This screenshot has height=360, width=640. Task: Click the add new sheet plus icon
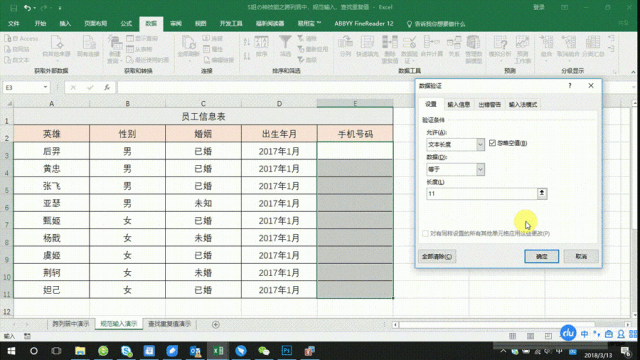point(216,324)
